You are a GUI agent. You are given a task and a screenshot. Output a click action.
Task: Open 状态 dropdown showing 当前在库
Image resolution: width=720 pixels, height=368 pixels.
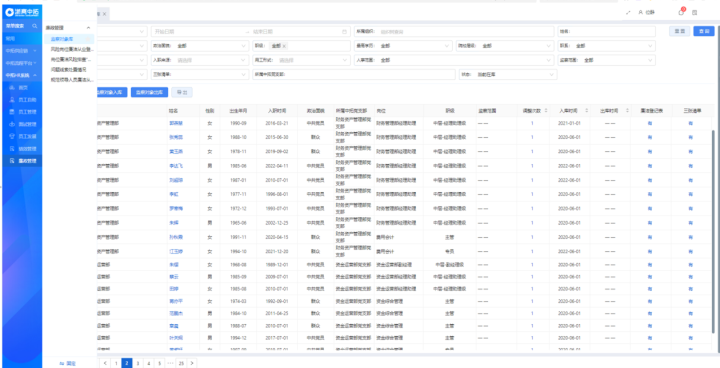(508, 74)
